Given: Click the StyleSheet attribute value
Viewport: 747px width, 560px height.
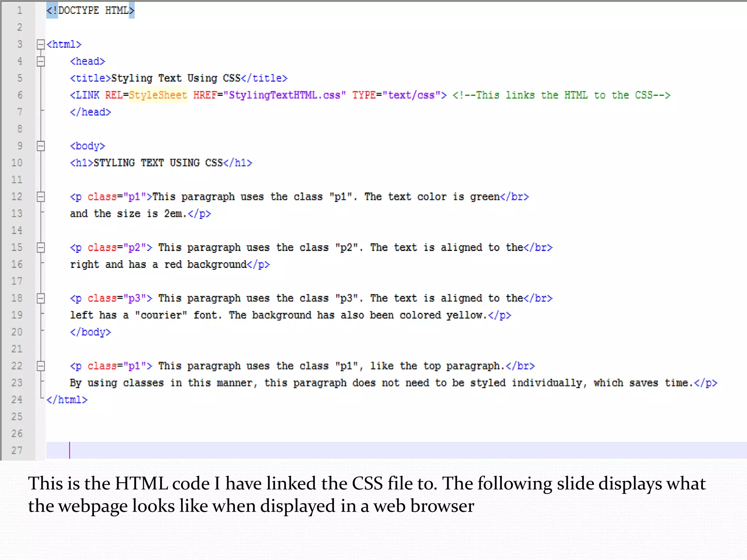Looking at the screenshot, I should click(x=158, y=95).
